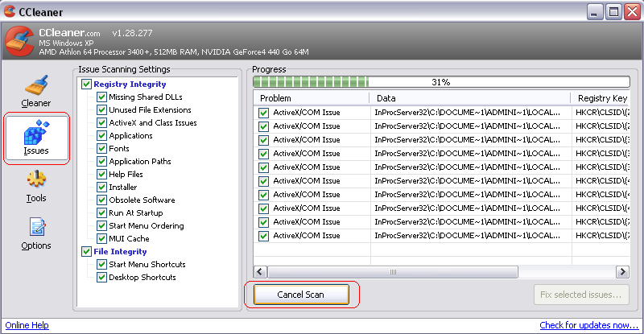Image resolution: width=644 pixels, height=334 pixels.
Task: Toggle Installer checkbox
Action: point(101,187)
